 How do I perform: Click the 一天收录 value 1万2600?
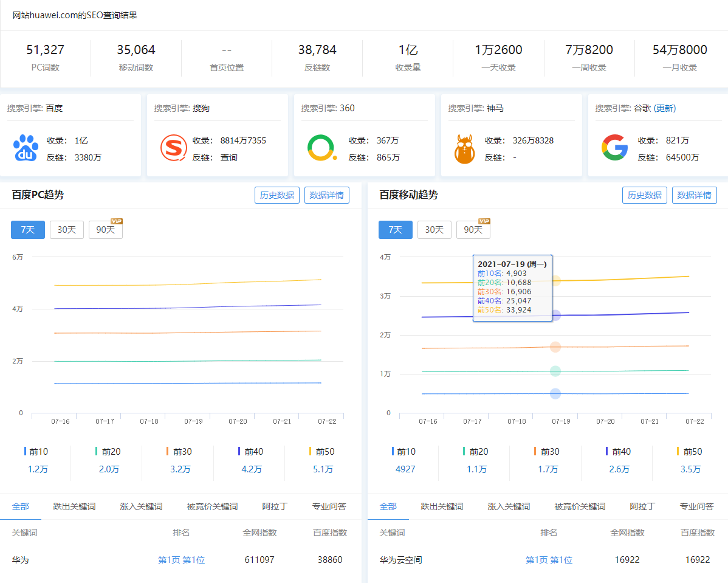pos(499,50)
